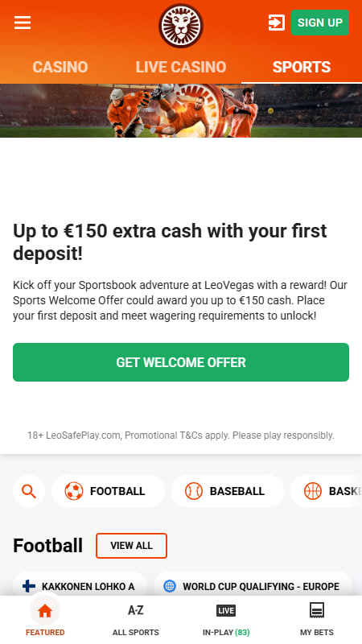The image size is (362, 644).
Task: Click the login arrow icon
Action: click(x=277, y=23)
